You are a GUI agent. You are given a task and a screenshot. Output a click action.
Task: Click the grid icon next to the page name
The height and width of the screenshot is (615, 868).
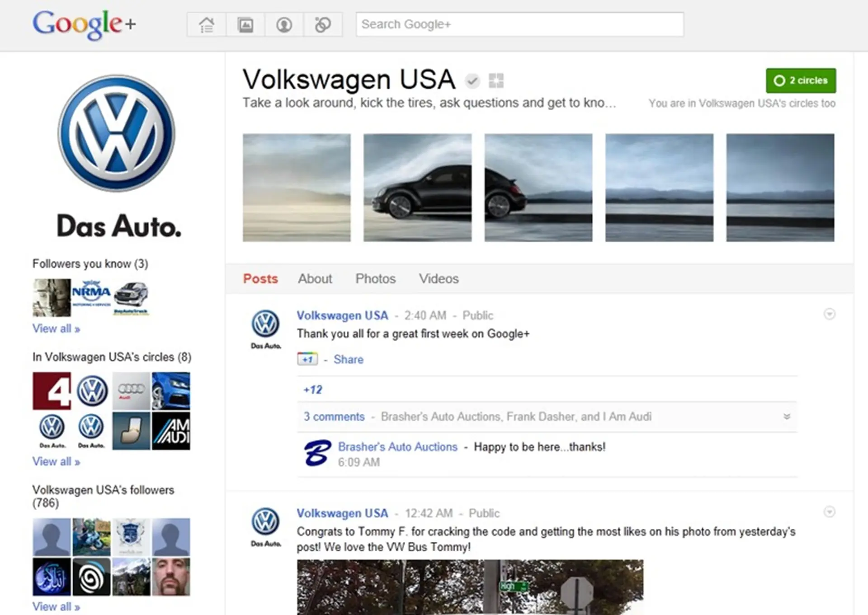pos(495,81)
